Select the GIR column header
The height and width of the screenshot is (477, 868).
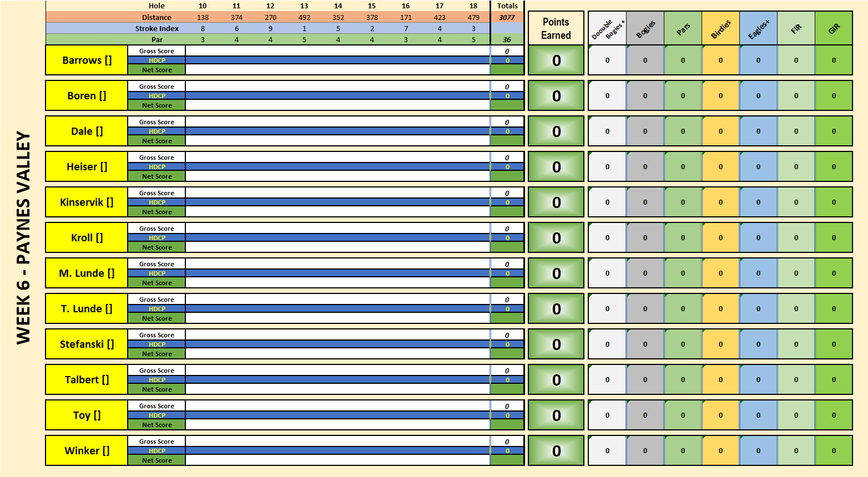point(834,28)
